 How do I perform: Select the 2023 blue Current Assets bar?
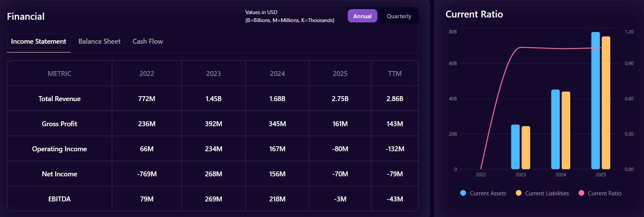(x=515, y=147)
